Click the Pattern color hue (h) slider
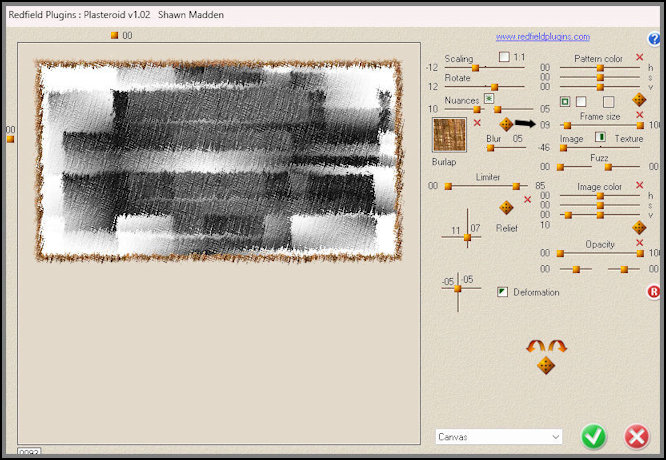 600,68
